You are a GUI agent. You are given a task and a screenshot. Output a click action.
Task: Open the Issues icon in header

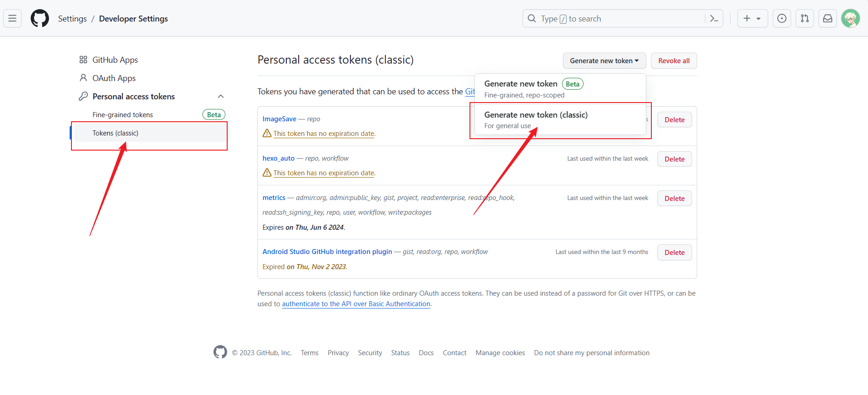click(782, 18)
